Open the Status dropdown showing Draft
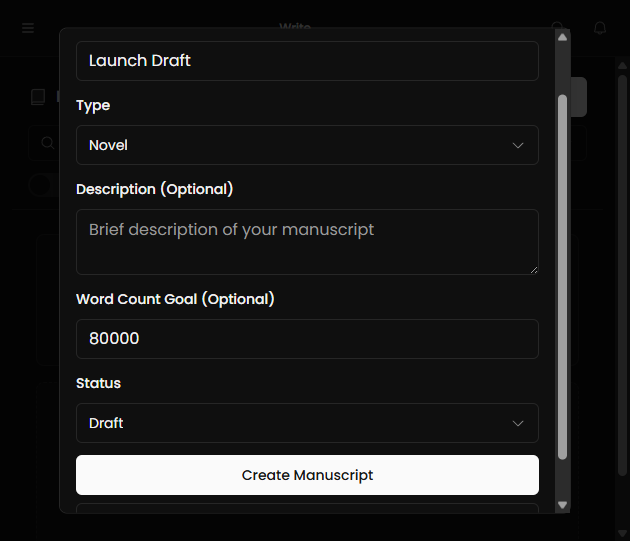 pos(307,423)
